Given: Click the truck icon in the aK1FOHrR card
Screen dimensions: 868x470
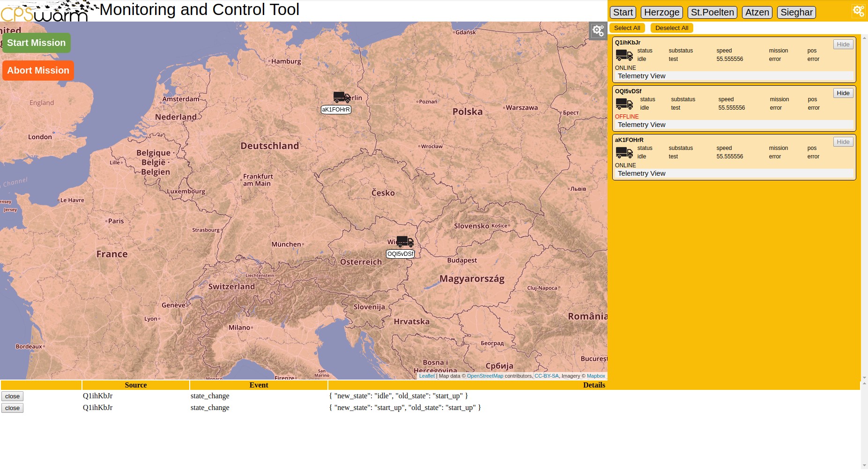Looking at the screenshot, I should [624, 153].
